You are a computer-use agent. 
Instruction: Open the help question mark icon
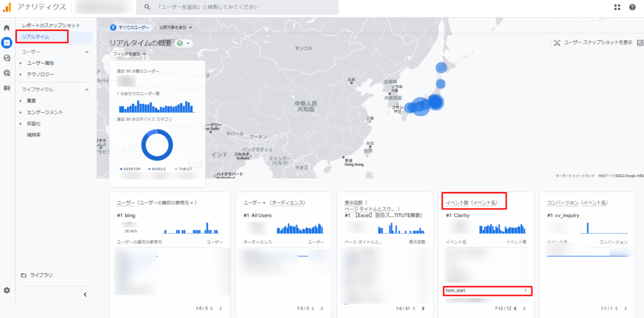tap(633, 7)
